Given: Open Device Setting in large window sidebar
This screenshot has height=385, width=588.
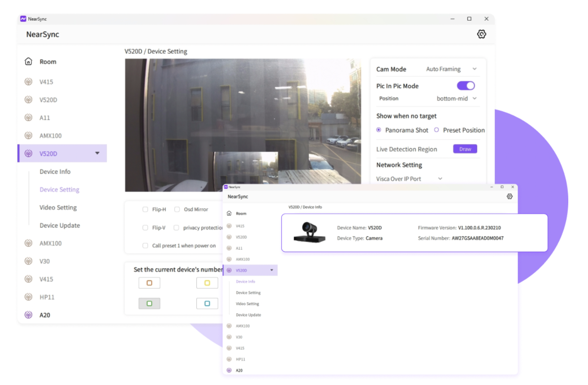Looking at the screenshot, I should [60, 189].
